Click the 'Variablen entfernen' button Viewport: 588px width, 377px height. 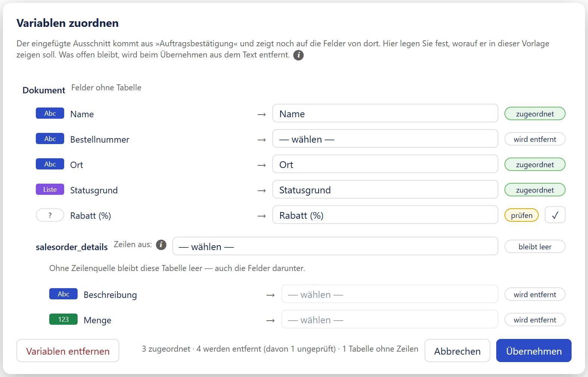pyautogui.click(x=68, y=351)
